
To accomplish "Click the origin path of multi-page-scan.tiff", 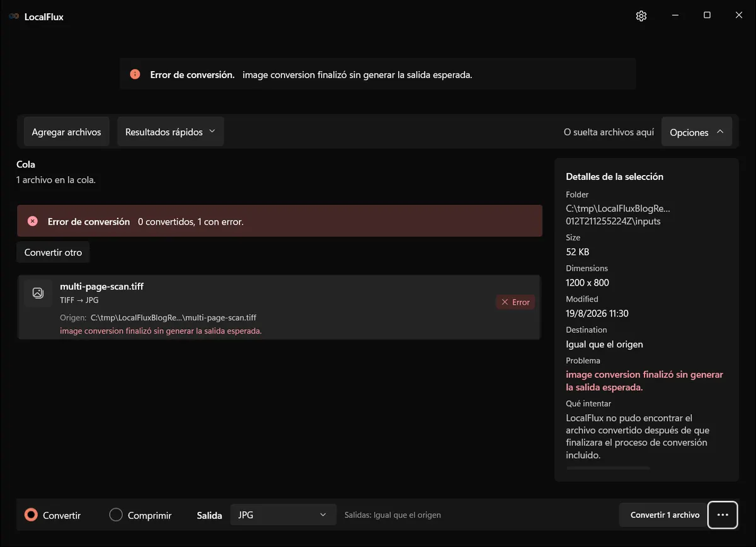I will [x=173, y=318].
